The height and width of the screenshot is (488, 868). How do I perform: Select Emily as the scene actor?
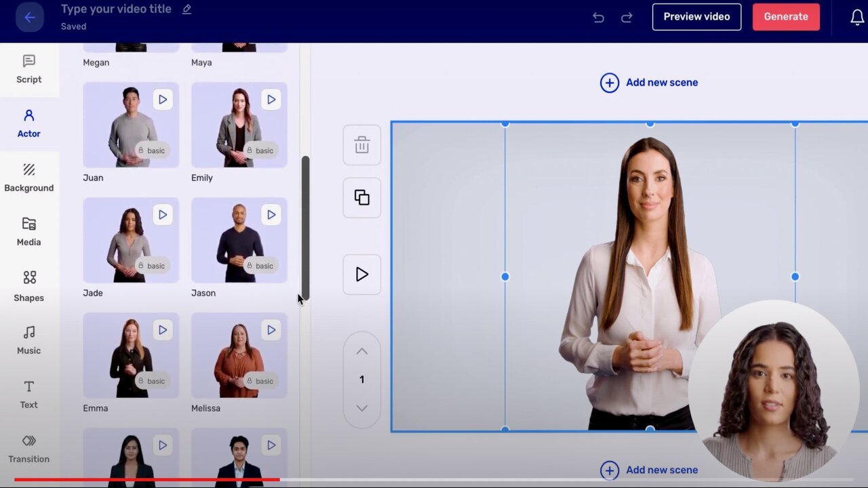click(x=239, y=125)
